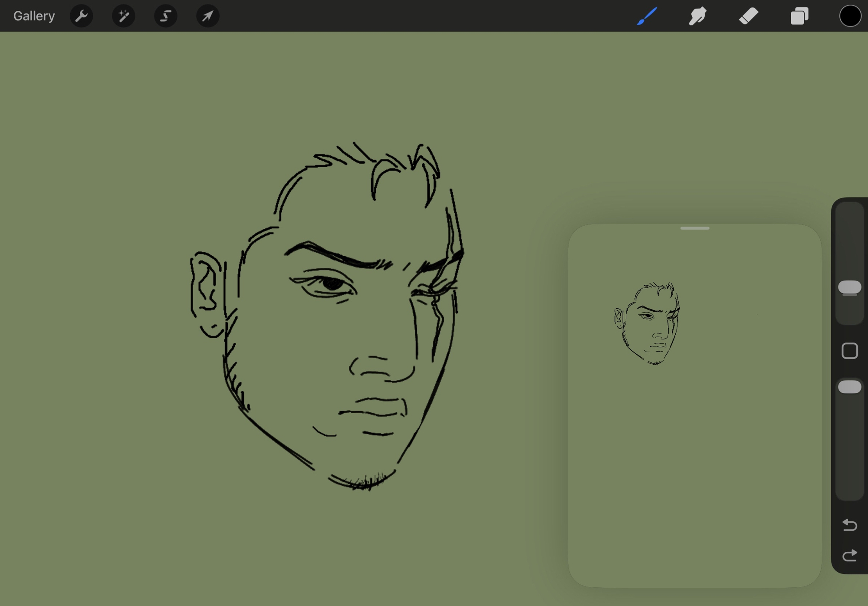Select the Eraser tool
This screenshot has height=606, width=868.
[749, 16]
